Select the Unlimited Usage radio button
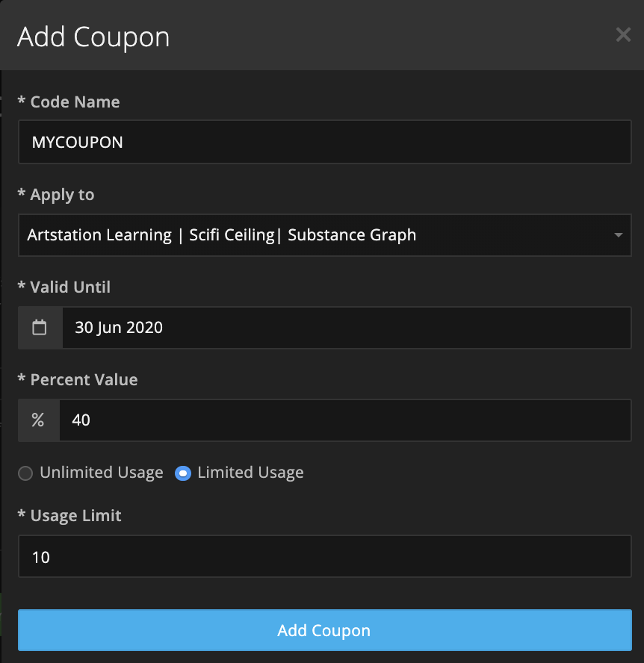The width and height of the screenshot is (644, 663). (25, 473)
